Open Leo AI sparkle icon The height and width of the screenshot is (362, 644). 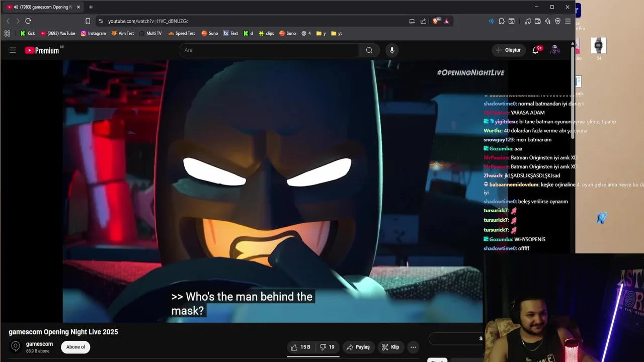[x=547, y=21]
